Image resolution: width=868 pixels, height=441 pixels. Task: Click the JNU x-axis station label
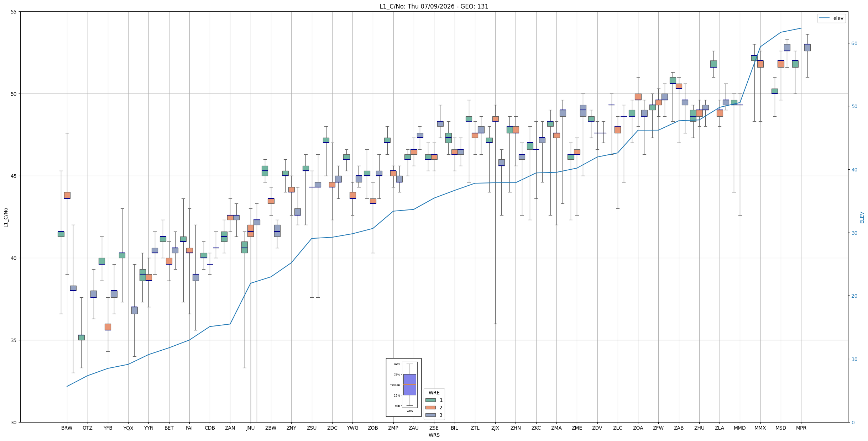[x=250, y=428]
